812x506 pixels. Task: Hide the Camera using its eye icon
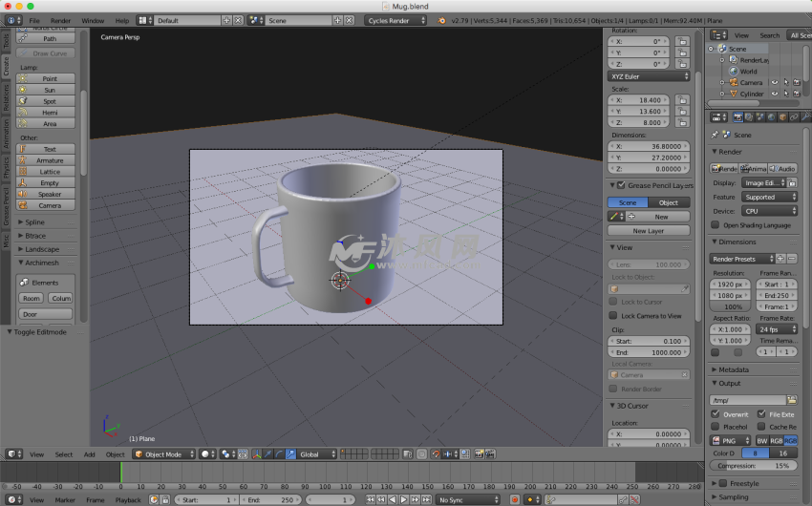point(775,82)
